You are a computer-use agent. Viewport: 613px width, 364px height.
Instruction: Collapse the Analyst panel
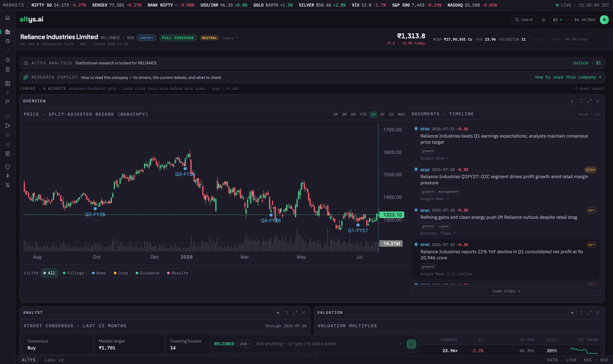click(287, 313)
